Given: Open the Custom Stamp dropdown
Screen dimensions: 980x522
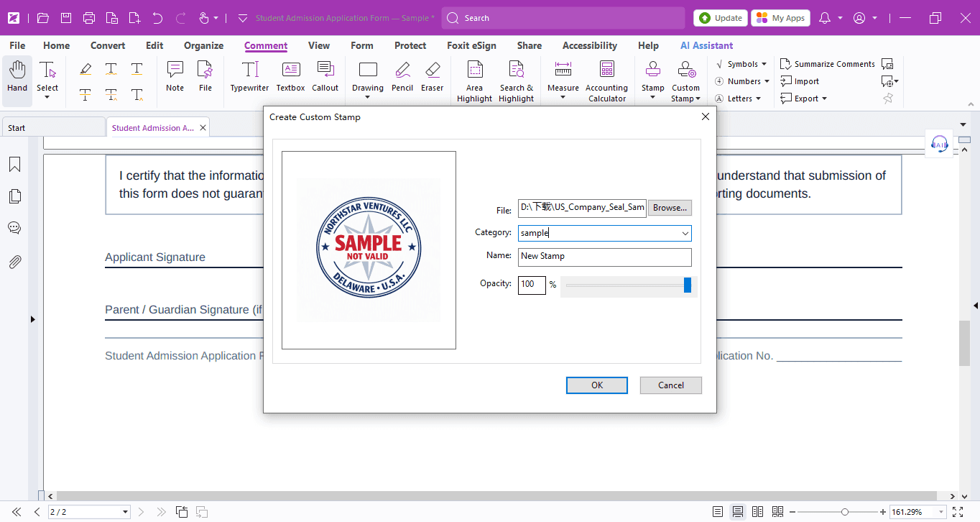Looking at the screenshot, I should tap(698, 99).
